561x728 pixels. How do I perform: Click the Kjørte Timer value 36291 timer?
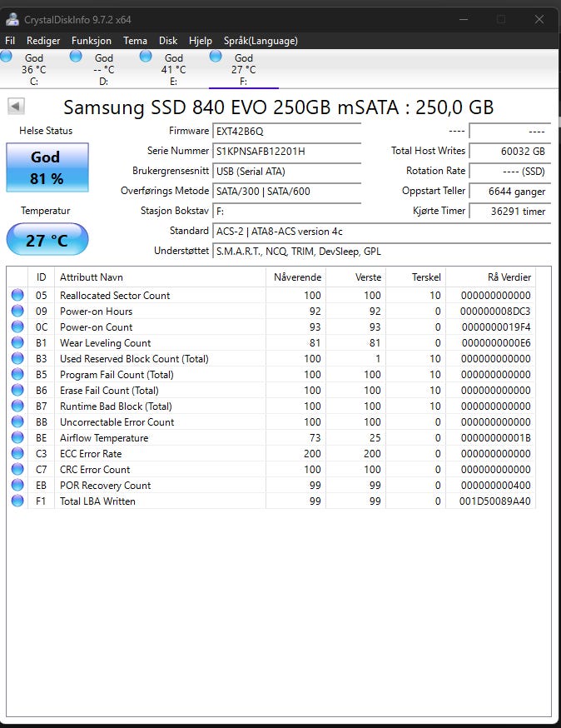click(x=510, y=211)
